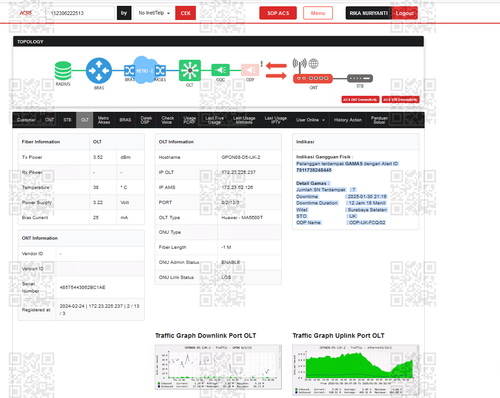The image size is (500, 398).
Task: Select the gray STB device icon
Action: coord(360,78)
